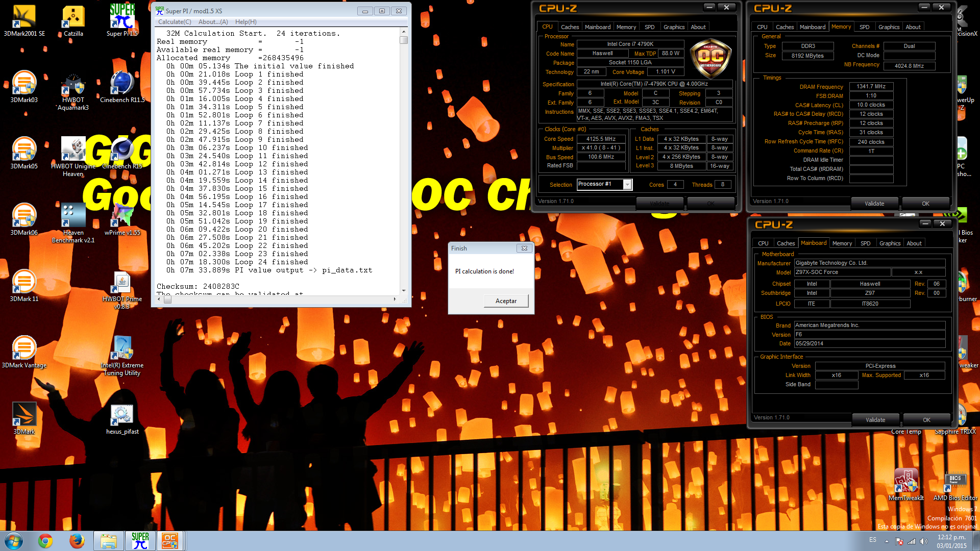The image size is (980, 551).
Task: Open Heaven Benchmark v2.1 desktop icon
Action: 73,223
